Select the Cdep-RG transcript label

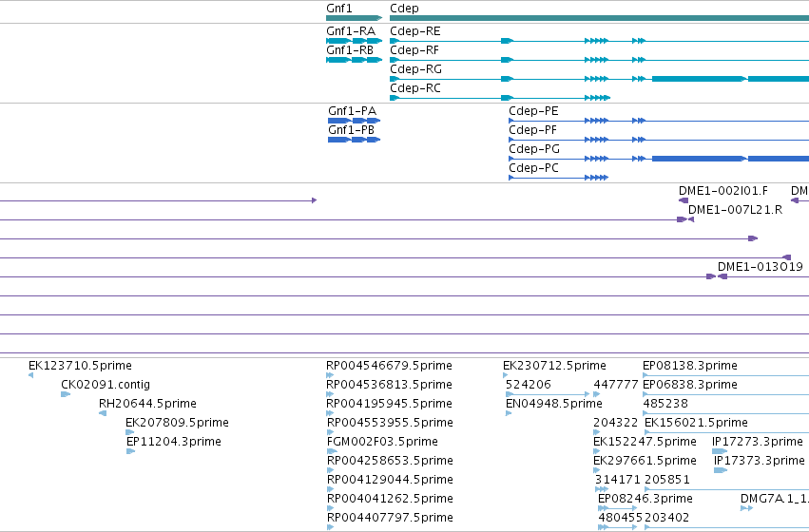(415, 69)
